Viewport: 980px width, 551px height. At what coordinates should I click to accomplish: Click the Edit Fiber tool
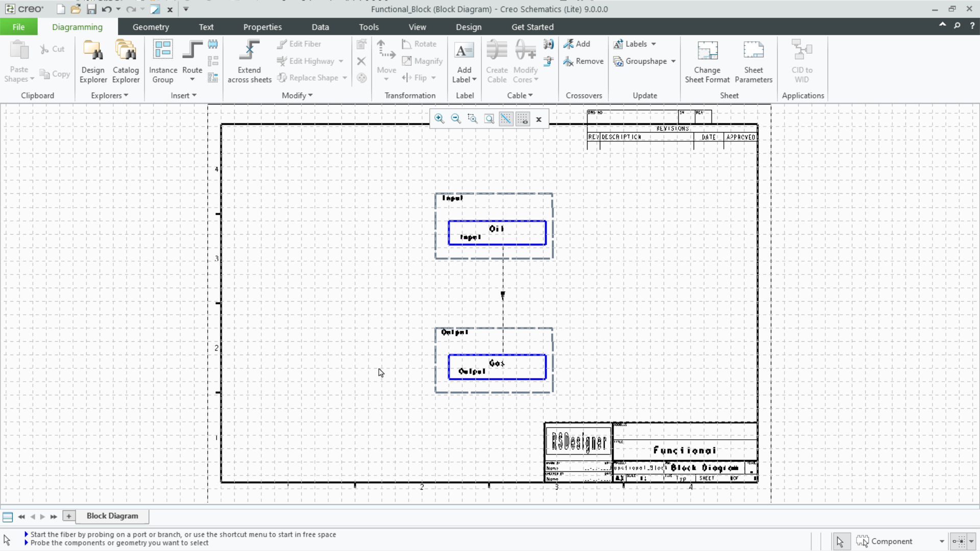point(304,44)
